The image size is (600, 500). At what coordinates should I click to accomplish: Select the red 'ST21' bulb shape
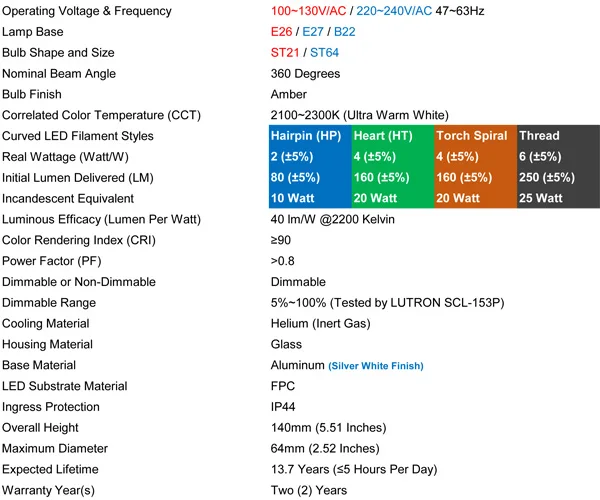285,52
